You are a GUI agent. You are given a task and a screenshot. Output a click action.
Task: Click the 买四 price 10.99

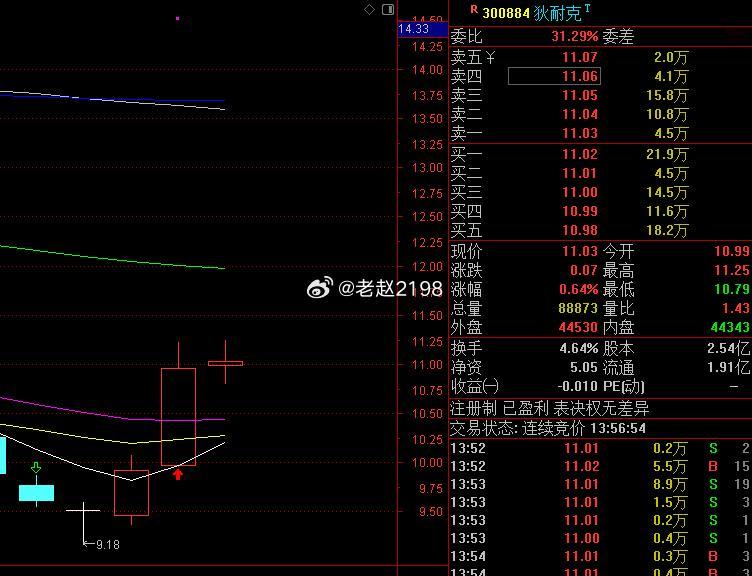(580, 211)
